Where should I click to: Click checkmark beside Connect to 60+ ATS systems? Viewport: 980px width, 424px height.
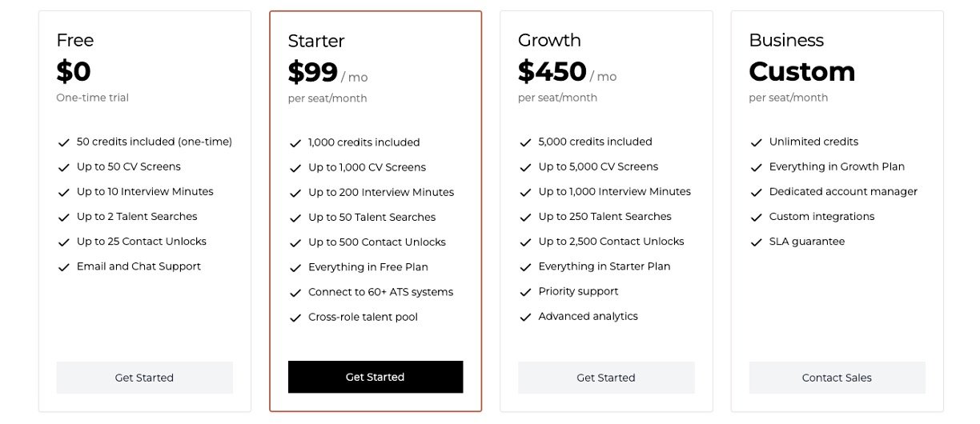point(295,293)
